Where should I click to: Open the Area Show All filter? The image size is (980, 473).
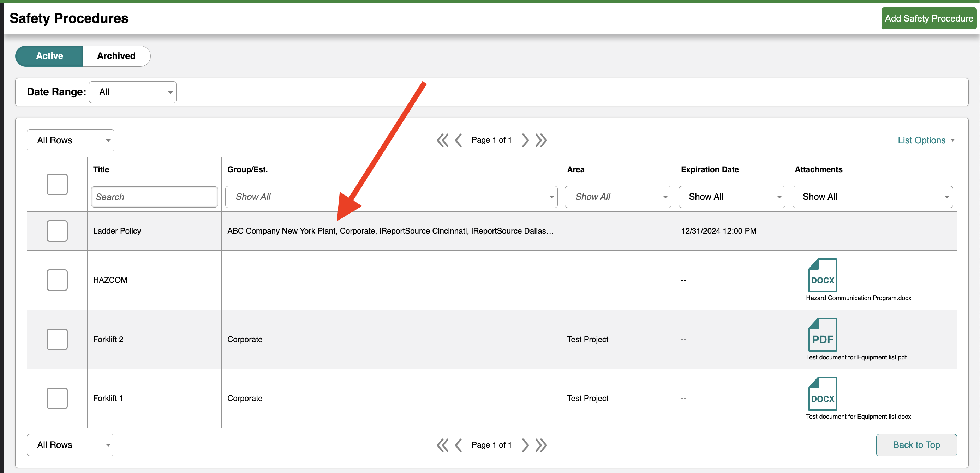pos(618,197)
